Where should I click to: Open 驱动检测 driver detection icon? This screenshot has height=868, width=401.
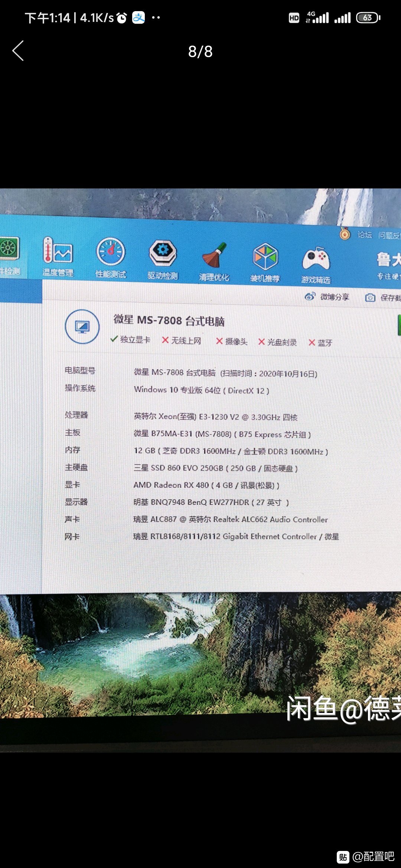coord(163,260)
